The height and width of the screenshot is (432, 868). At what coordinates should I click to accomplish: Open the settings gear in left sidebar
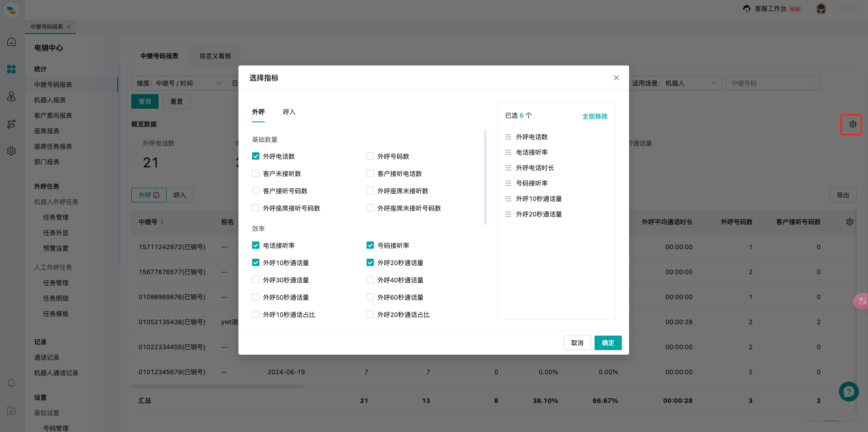[x=12, y=151]
